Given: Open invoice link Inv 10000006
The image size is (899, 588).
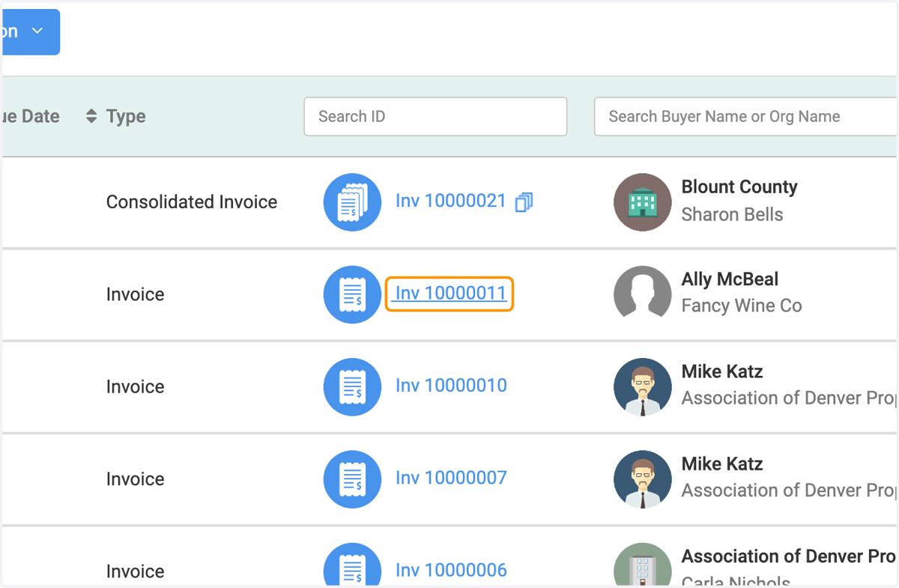Looking at the screenshot, I should pyautogui.click(x=451, y=570).
